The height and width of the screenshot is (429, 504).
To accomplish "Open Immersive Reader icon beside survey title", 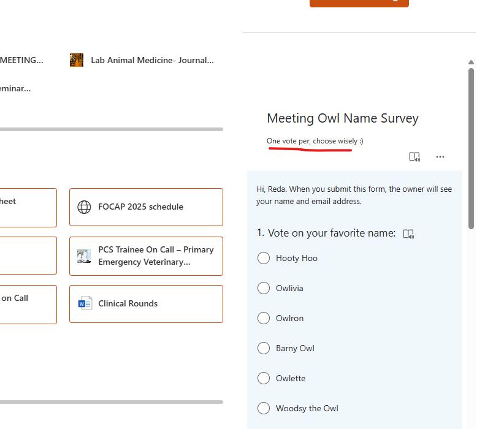I will (x=414, y=157).
